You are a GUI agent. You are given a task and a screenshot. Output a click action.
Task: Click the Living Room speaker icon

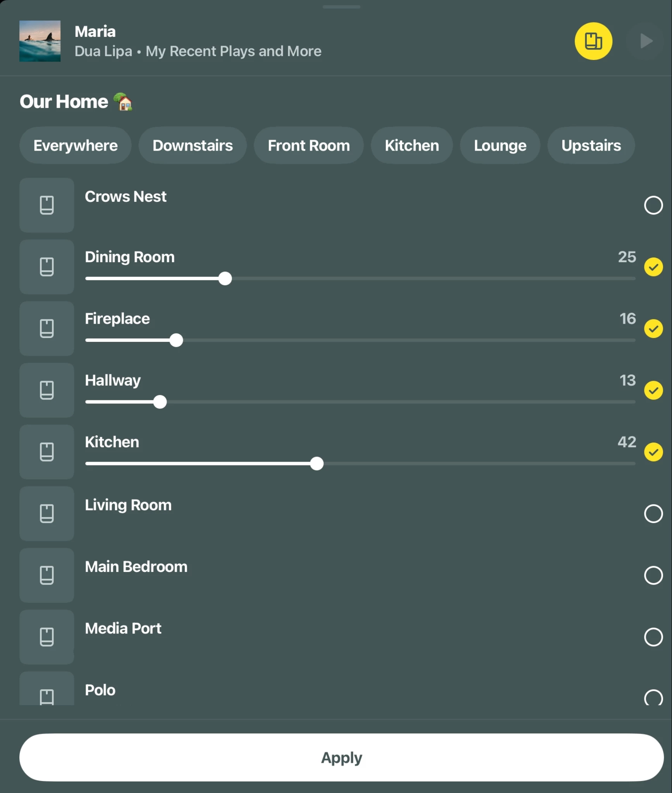[47, 513]
